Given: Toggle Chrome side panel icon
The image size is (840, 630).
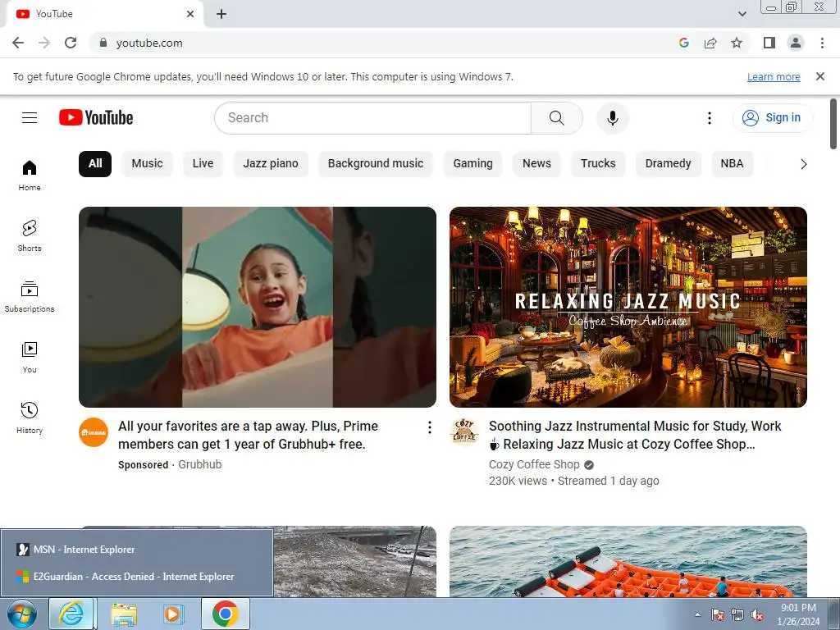Looking at the screenshot, I should click(x=769, y=43).
